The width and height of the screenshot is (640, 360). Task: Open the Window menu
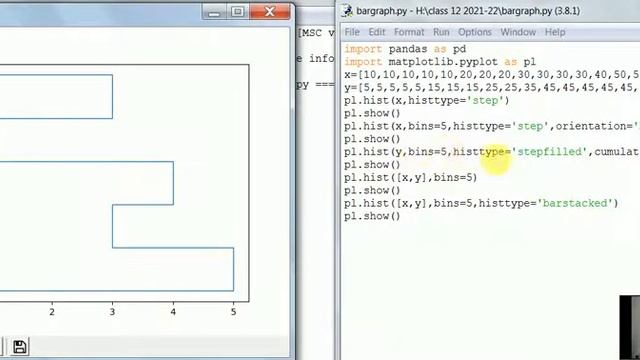pyautogui.click(x=518, y=32)
